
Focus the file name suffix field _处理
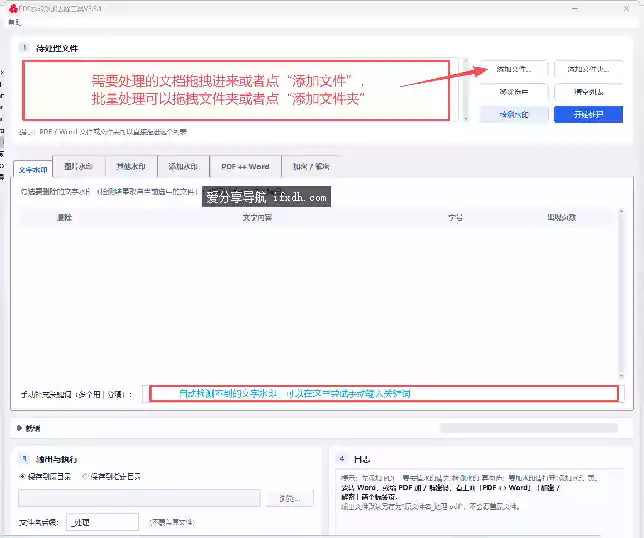[x=102, y=522]
